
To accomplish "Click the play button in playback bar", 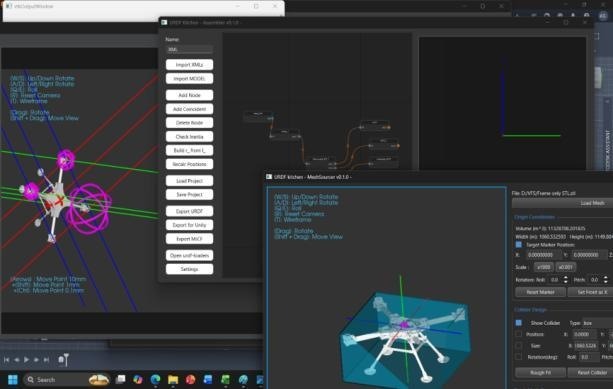I will click(x=27, y=360).
